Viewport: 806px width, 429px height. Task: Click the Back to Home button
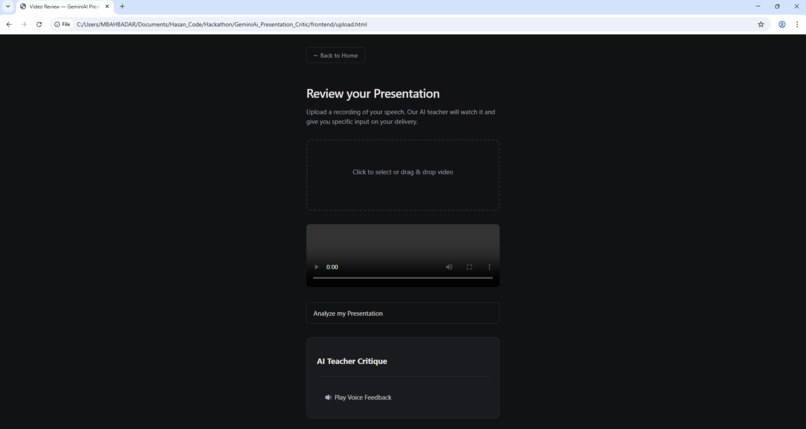tap(335, 55)
